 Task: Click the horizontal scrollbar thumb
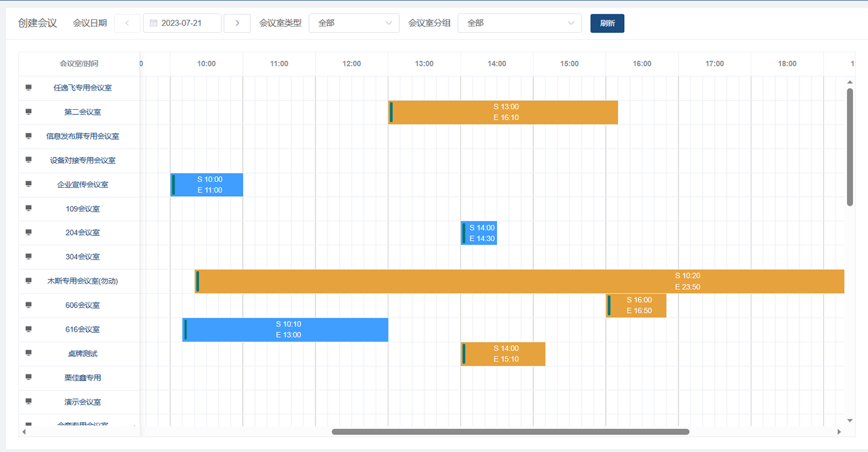(510, 431)
